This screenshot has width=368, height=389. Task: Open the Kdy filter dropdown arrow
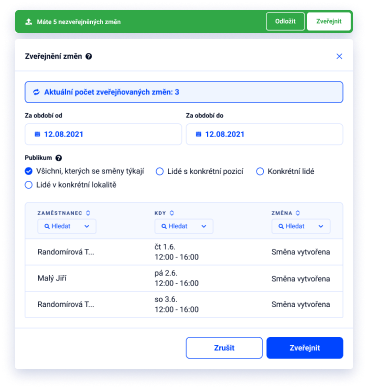pyautogui.click(x=204, y=226)
